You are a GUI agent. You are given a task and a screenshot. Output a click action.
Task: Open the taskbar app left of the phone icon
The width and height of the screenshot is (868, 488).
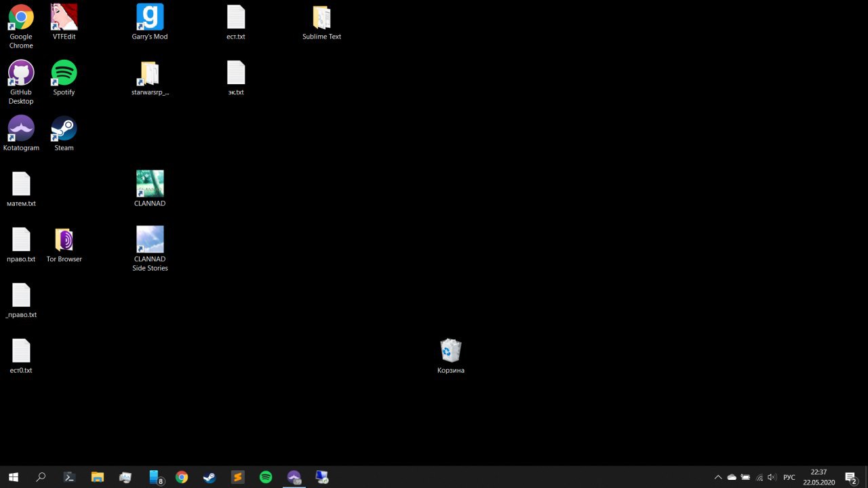click(x=125, y=477)
